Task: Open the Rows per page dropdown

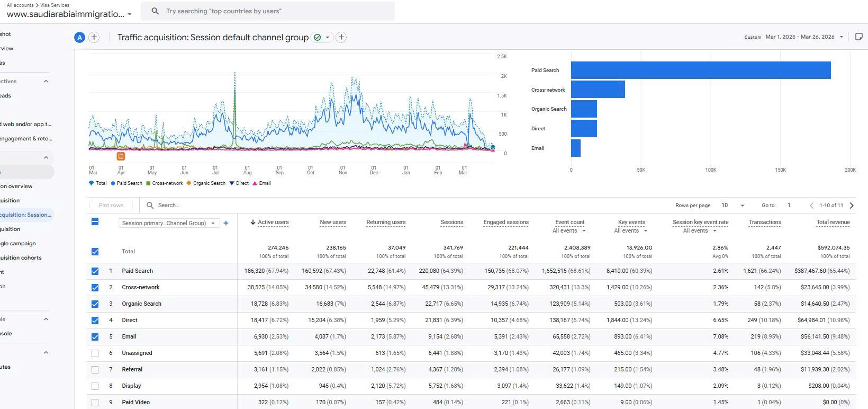Action: point(733,206)
